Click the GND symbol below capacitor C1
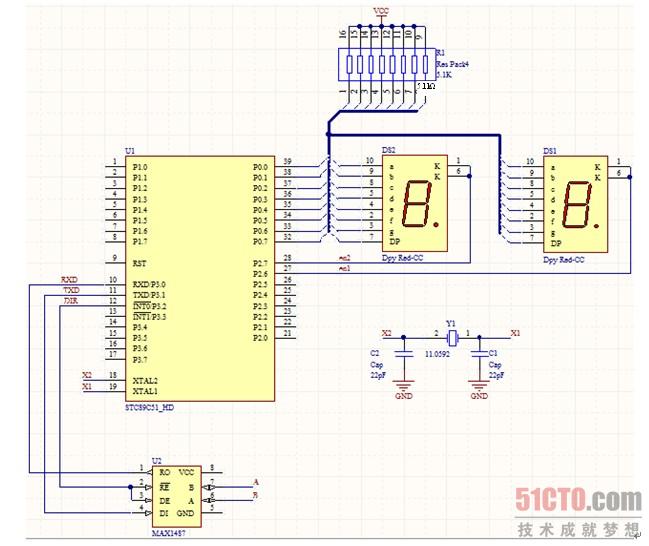The width and height of the screenshot is (649, 546). pyautogui.click(x=479, y=389)
